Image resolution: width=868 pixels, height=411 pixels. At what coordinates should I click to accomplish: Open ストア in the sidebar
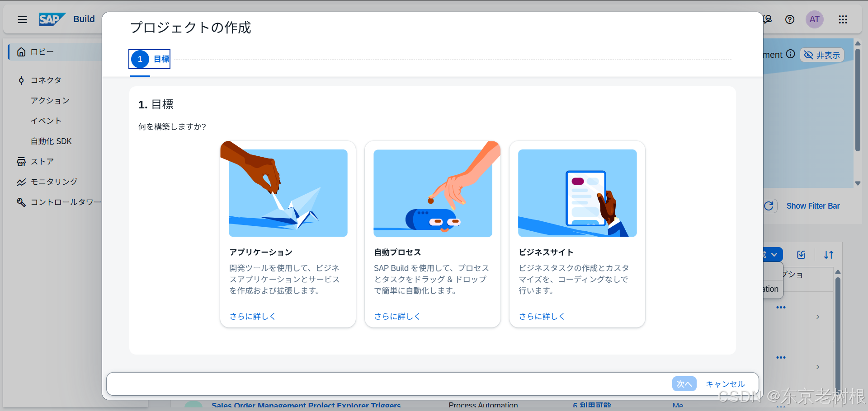[x=42, y=162]
